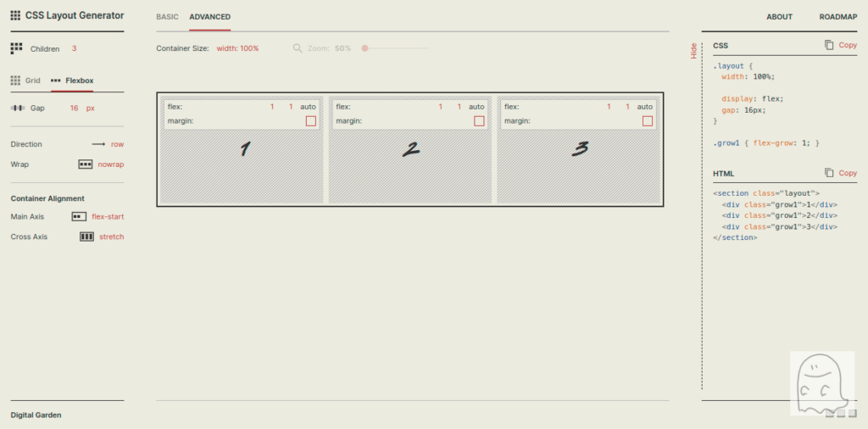The image size is (868, 429).
Task: Click the CSS copy clipboard icon
Action: click(829, 45)
